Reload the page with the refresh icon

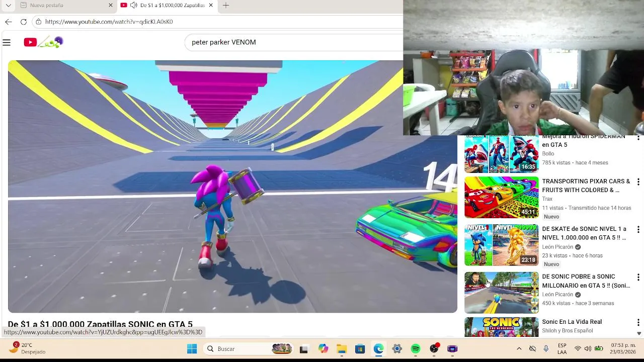pyautogui.click(x=23, y=22)
